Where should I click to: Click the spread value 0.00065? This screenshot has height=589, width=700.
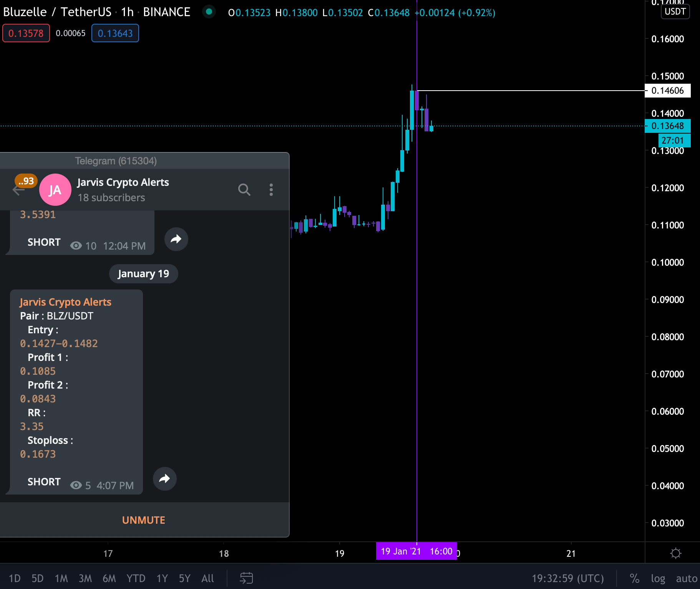[x=71, y=33]
